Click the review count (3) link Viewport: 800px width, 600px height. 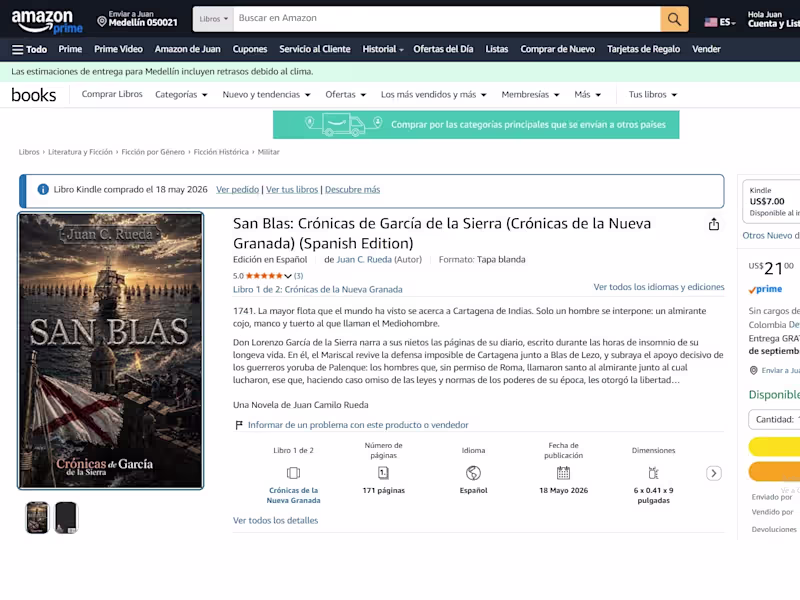298,276
